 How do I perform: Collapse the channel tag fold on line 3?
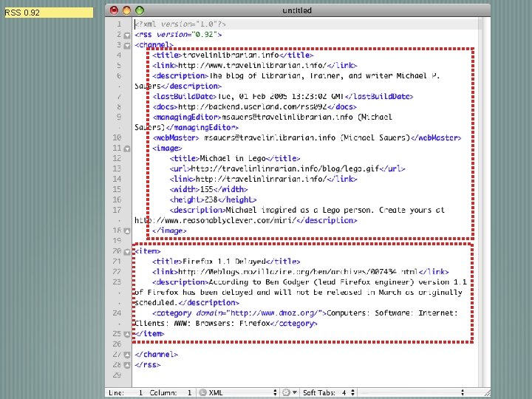[127, 44]
